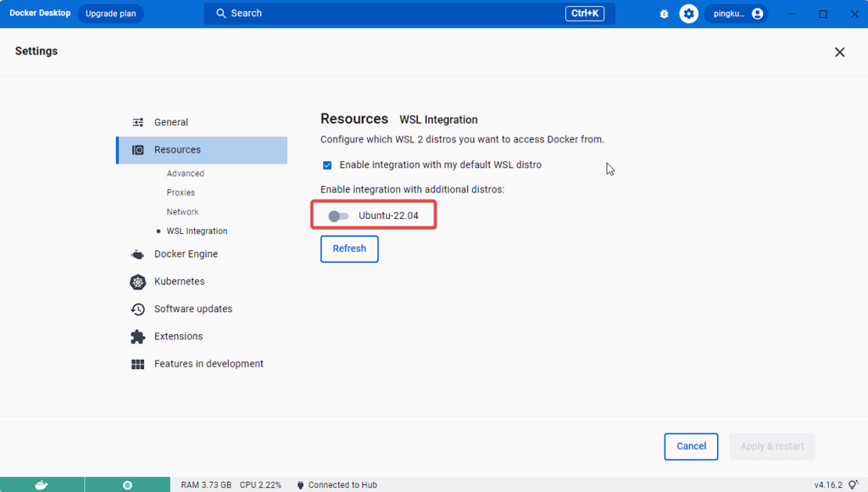Screen dimensions: 868x492
Task: Minimize the Docker Desktop window
Action: point(792,14)
